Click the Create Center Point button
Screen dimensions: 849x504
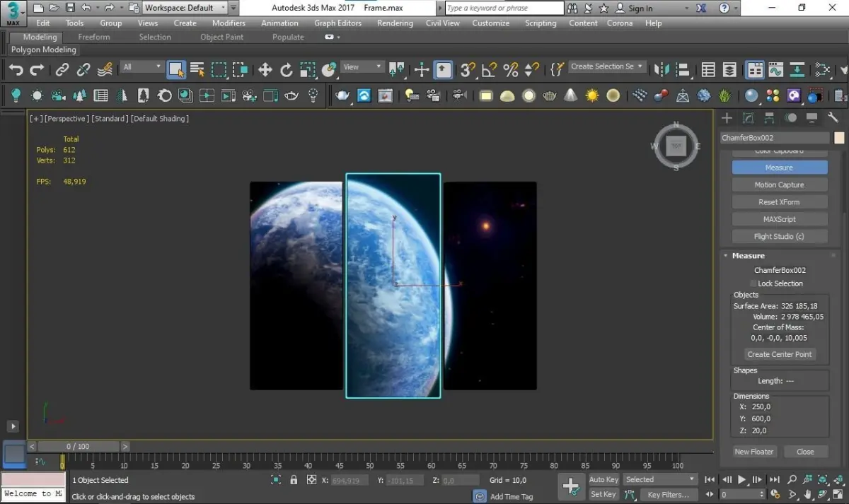tap(780, 354)
